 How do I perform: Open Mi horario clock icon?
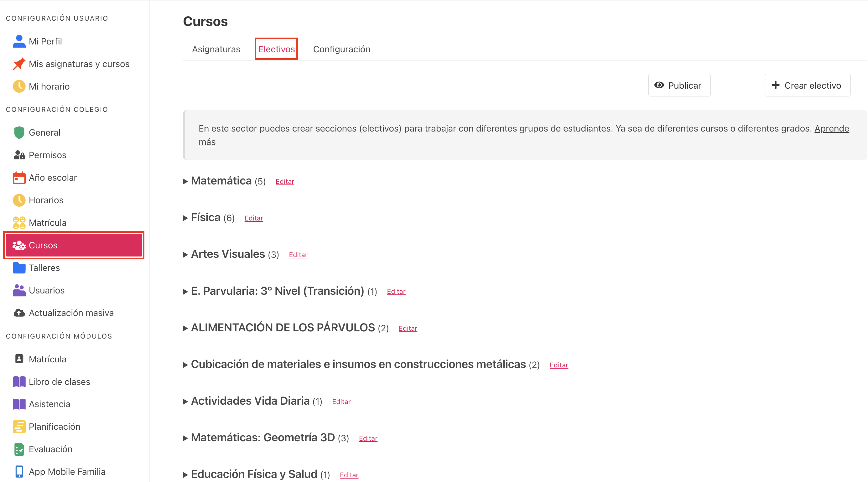coord(19,86)
